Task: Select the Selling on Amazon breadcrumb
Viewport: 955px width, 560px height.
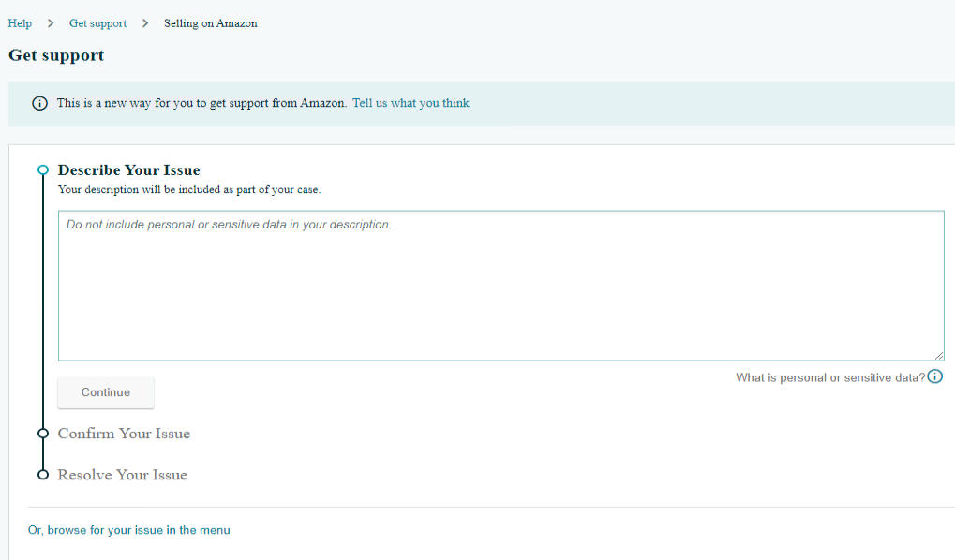Action: click(210, 23)
